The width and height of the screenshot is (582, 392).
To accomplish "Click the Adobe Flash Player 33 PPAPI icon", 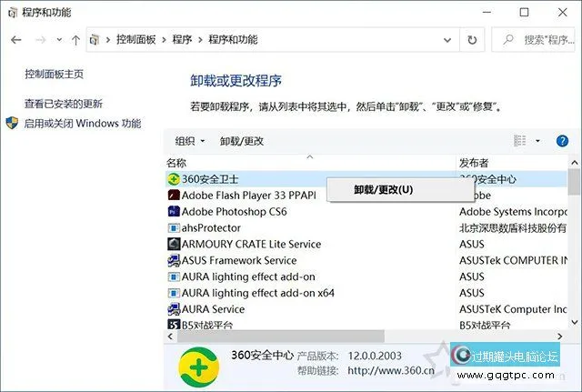I will pos(174,196).
